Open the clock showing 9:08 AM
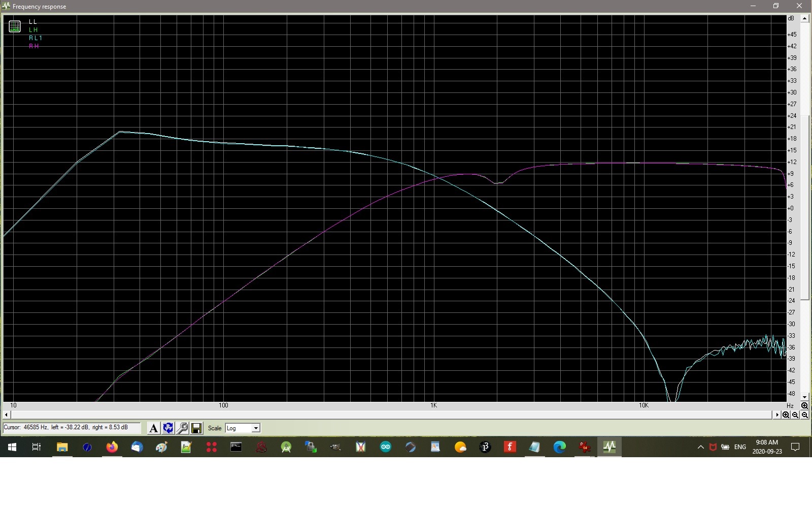812x508 pixels. (767, 447)
